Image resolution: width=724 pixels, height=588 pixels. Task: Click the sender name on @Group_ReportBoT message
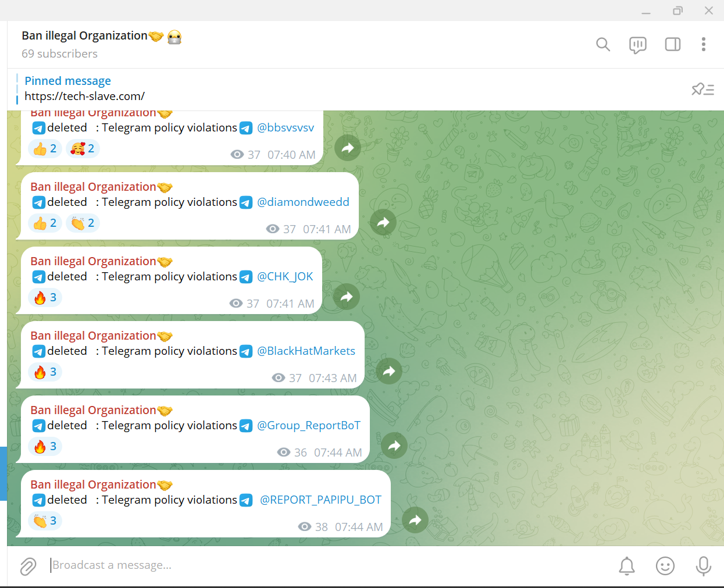point(93,410)
